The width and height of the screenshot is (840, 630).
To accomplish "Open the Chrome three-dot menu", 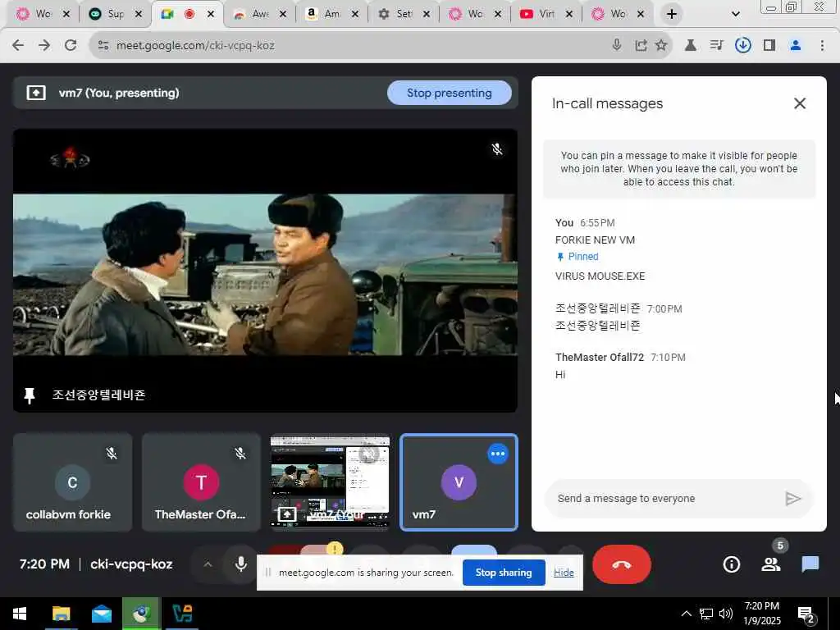I will tap(822, 46).
